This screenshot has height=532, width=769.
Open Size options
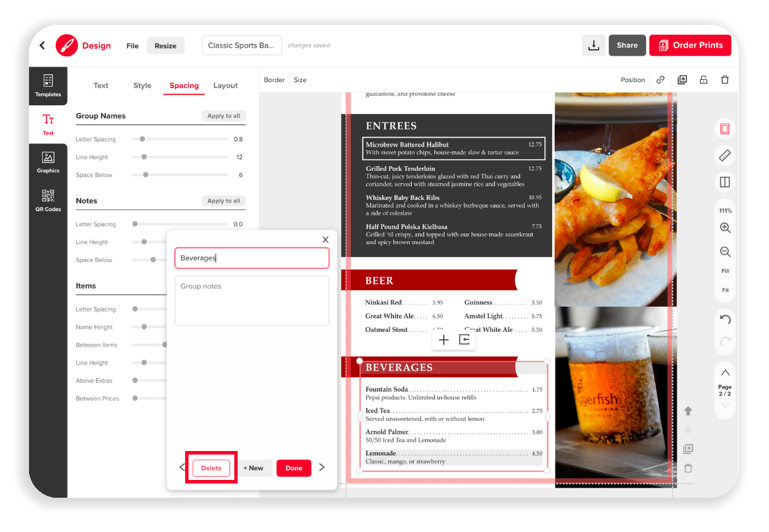(x=300, y=80)
